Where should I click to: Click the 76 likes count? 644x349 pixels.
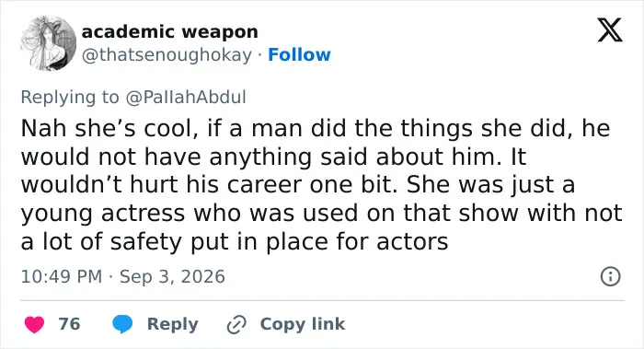pos(69,324)
